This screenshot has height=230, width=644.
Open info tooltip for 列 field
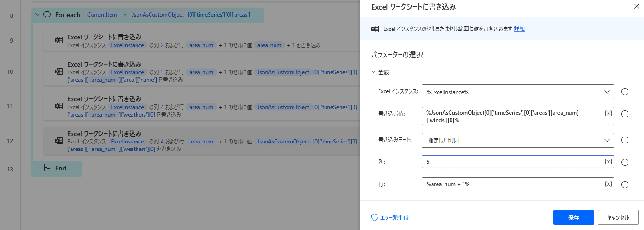click(625, 162)
